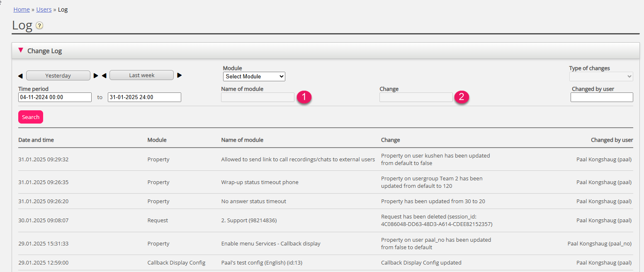The image size is (644, 272).
Task: Click the pink Search button
Action: (x=31, y=117)
